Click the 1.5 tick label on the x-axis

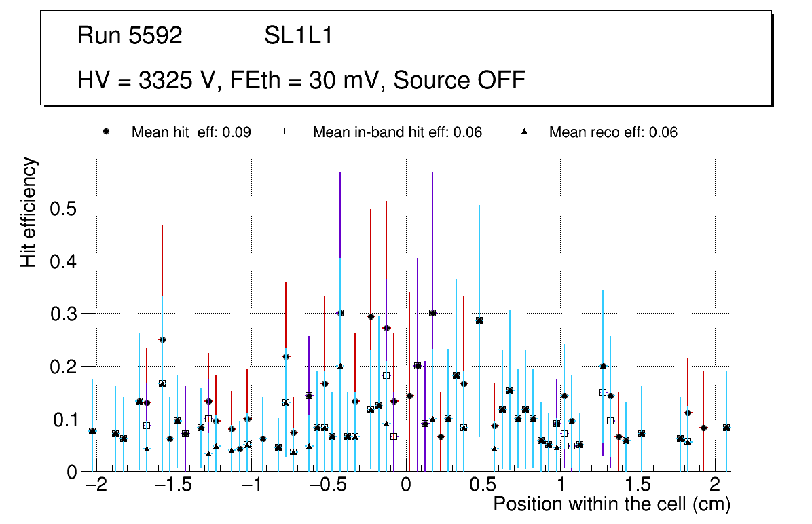tap(639, 486)
